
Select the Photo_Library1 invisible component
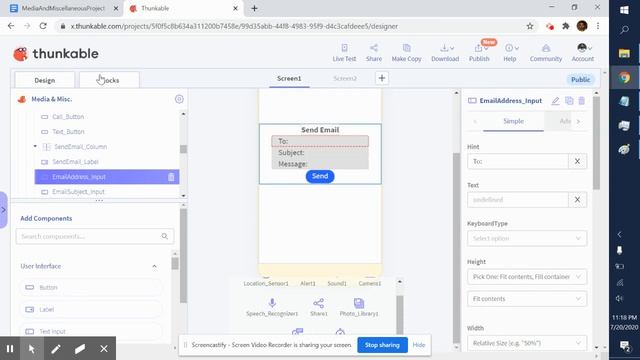point(359,307)
